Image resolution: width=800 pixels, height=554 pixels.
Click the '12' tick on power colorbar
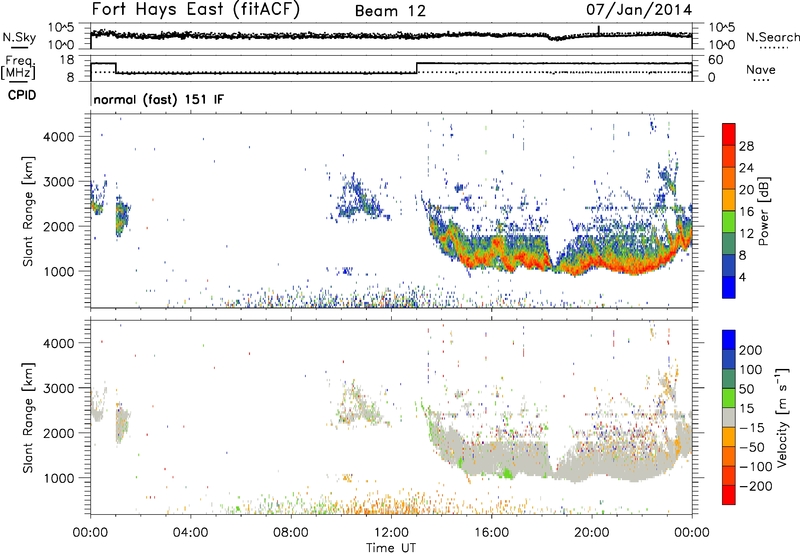(x=746, y=234)
